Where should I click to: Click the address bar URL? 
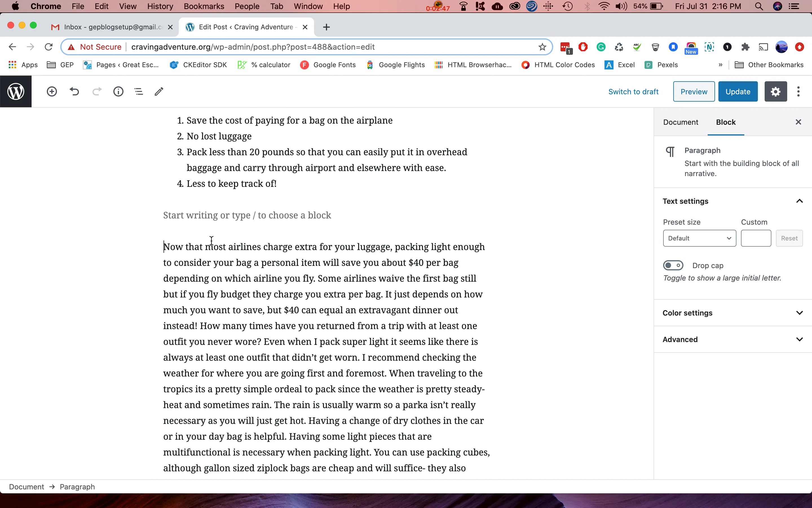[x=253, y=47]
